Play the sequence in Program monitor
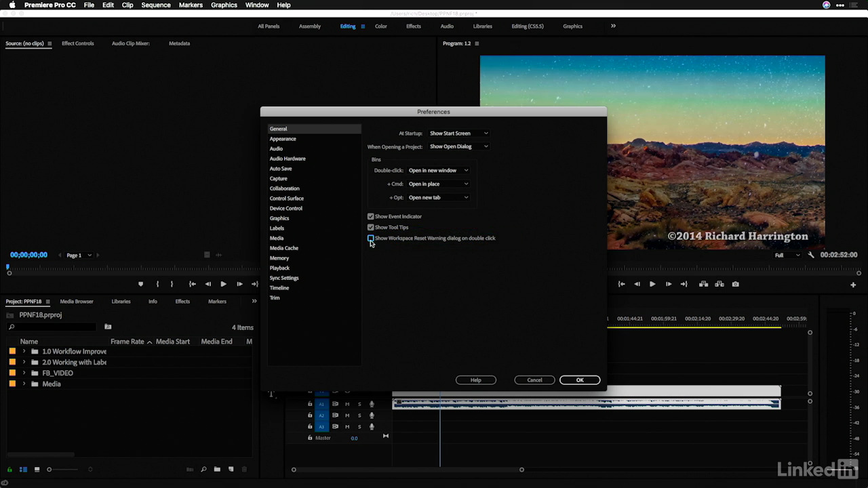This screenshot has width=868, height=488. pos(652,284)
